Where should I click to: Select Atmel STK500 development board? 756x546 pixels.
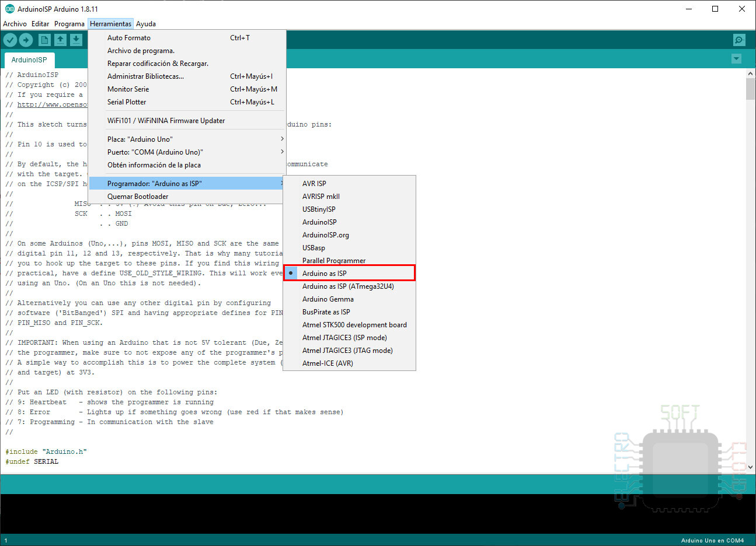pos(349,325)
